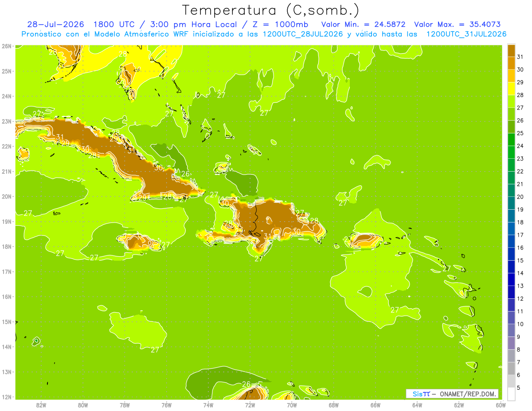The height and width of the screenshot is (411, 532).
Task: Click the "78W" longitude axis label
Action: [x=125, y=405]
